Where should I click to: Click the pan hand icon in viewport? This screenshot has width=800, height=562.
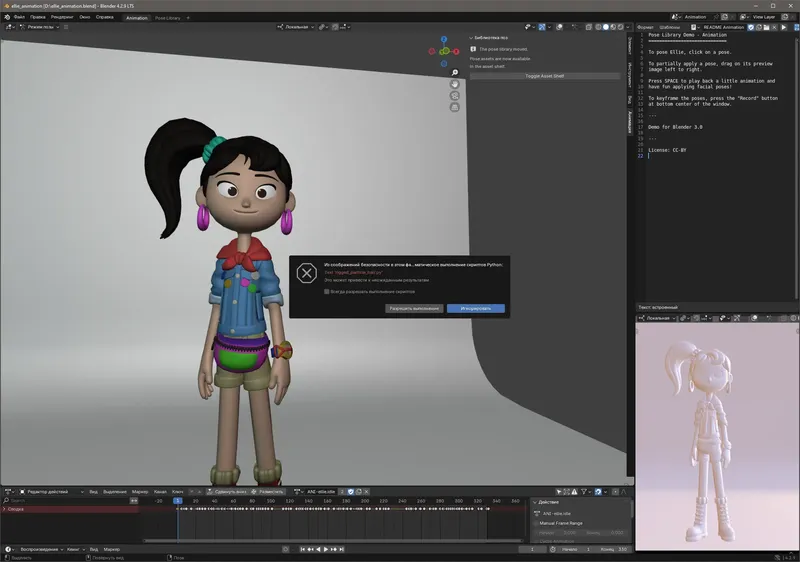tap(455, 85)
